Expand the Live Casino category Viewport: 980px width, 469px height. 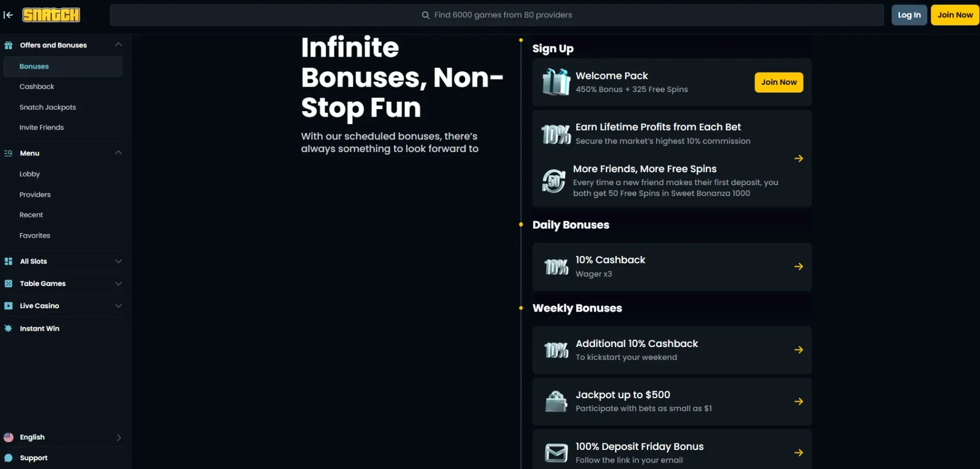118,306
